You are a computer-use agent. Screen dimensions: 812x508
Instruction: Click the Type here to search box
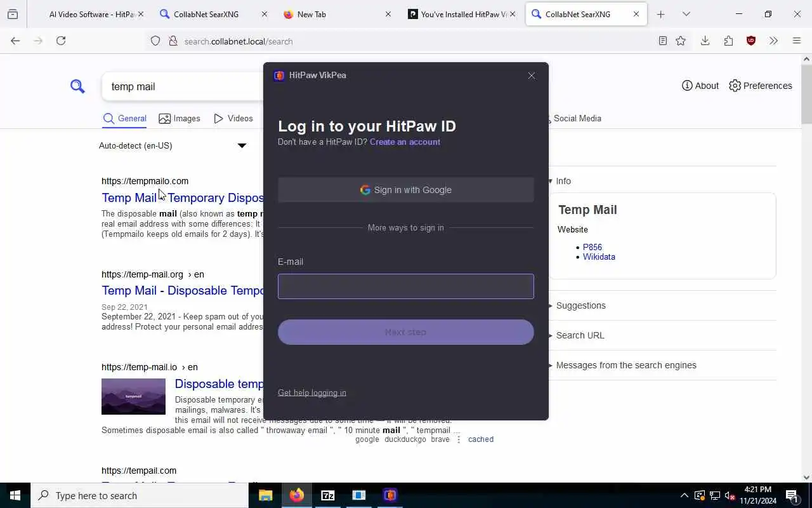140,495
